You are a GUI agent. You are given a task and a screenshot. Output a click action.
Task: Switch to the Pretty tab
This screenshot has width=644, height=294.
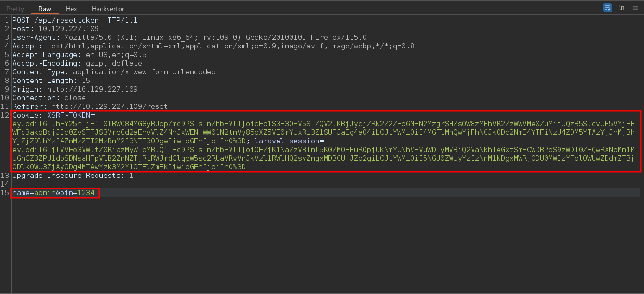pyautogui.click(x=15, y=9)
